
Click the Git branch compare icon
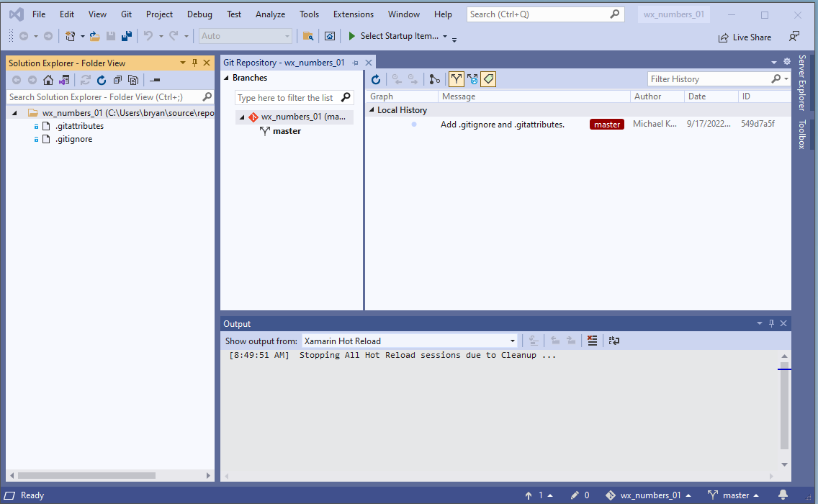coord(435,79)
